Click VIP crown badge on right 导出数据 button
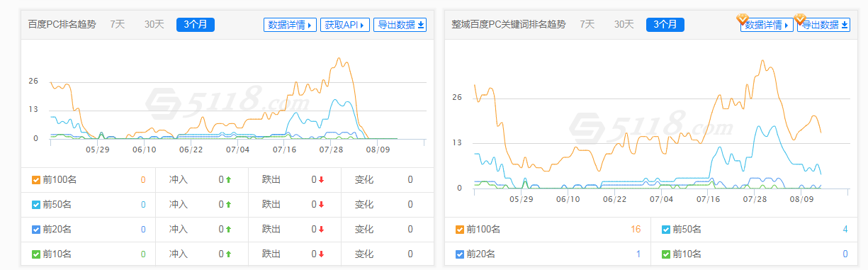The image size is (868, 270). [801, 19]
